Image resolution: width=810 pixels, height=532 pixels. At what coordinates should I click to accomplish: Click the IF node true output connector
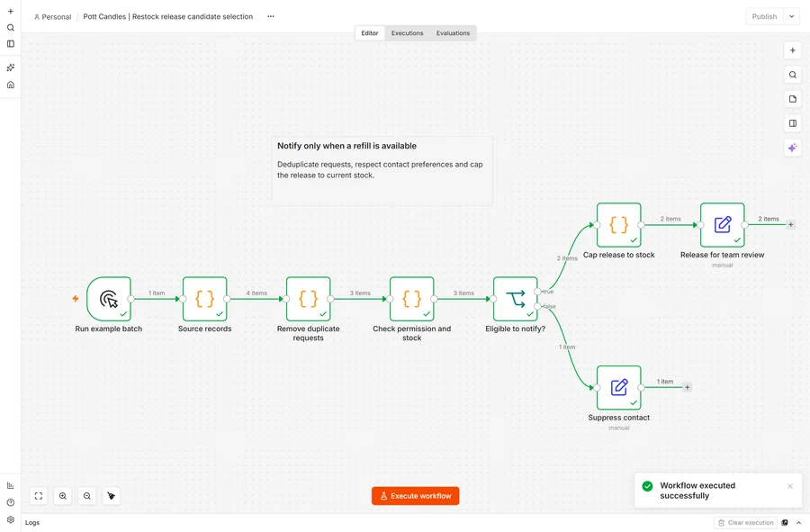[x=538, y=292]
